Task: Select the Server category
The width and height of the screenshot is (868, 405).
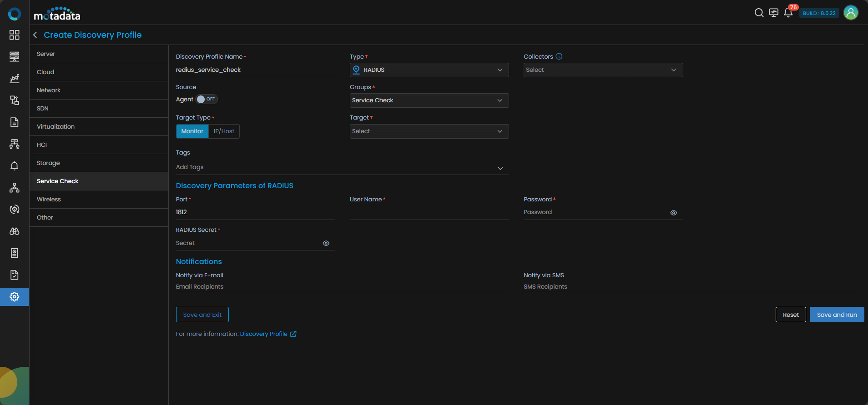Action: coord(99,54)
